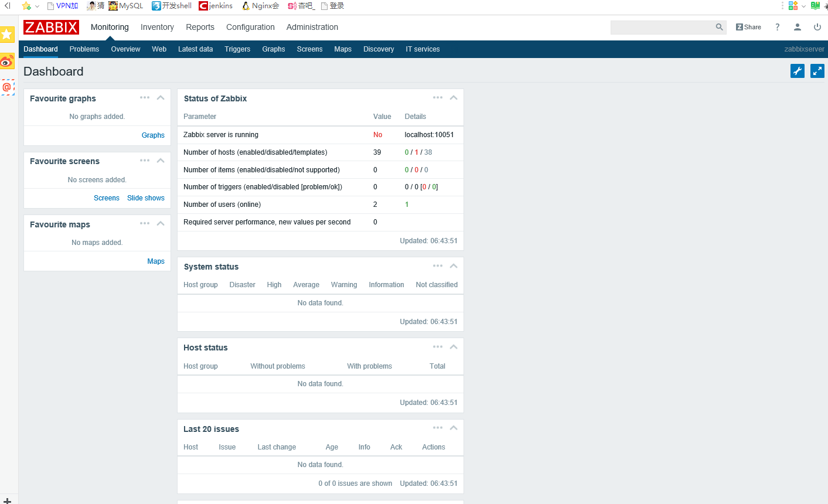Open the yellow star favorites sidebar icon
The width and height of the screenshot is (828, 504).
coord(7,35)
